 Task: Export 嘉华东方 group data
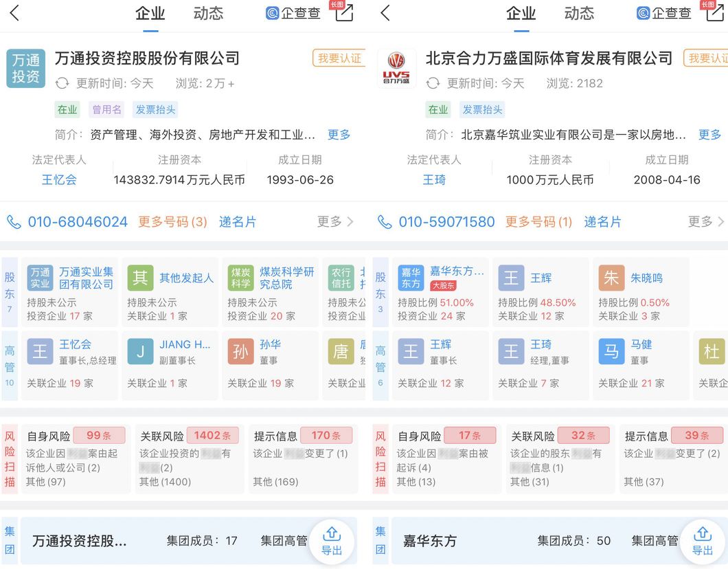tap(703, 542)
